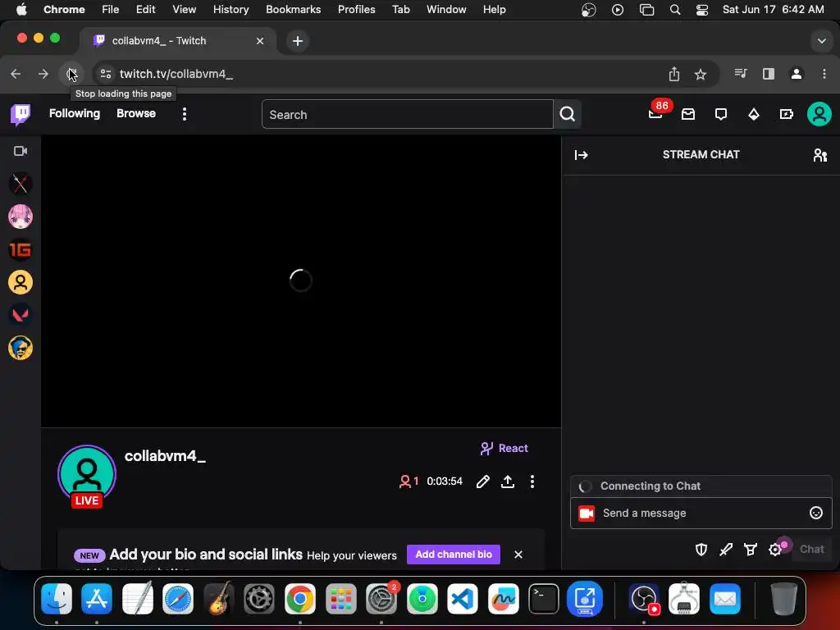
Task: Click the Browse nav link
Action: point(136,113)
